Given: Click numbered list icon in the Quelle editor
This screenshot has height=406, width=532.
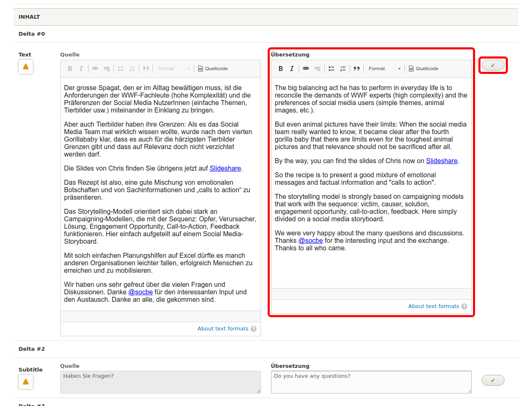Looking at the screenshot, I should point(132,68).
